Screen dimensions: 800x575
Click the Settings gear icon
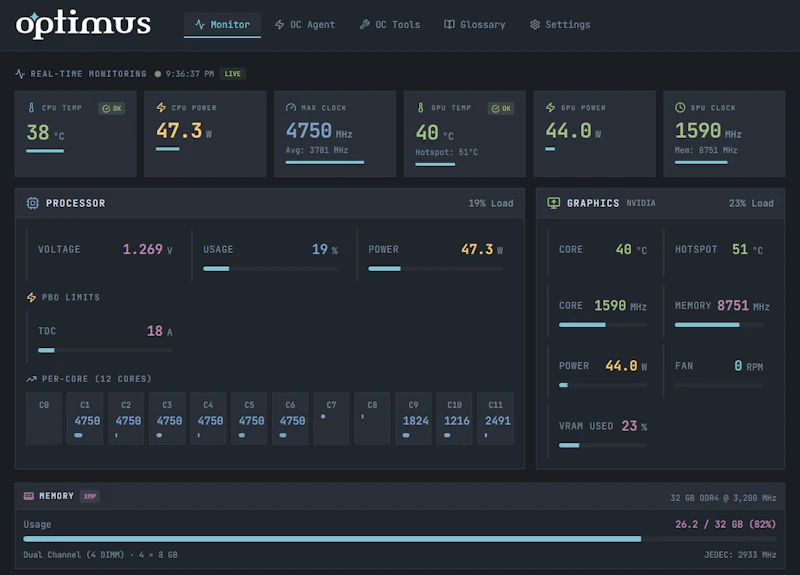tap(535, 24)
